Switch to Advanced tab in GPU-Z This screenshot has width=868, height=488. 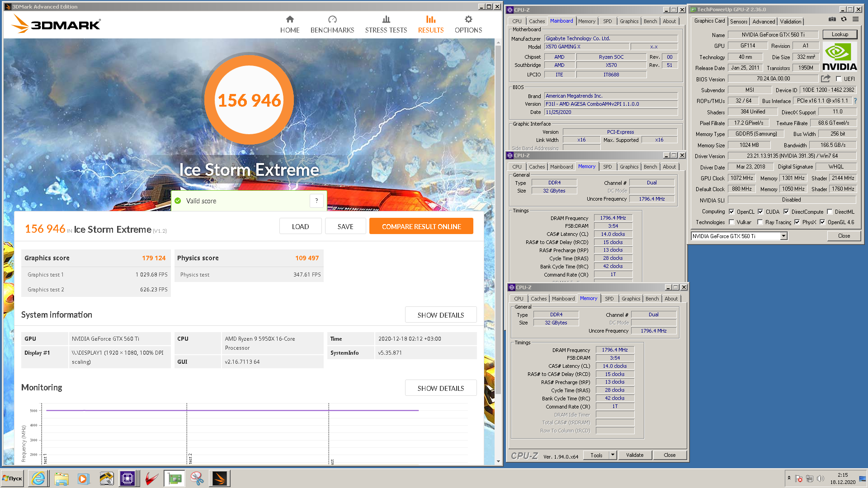click(764, 21)
